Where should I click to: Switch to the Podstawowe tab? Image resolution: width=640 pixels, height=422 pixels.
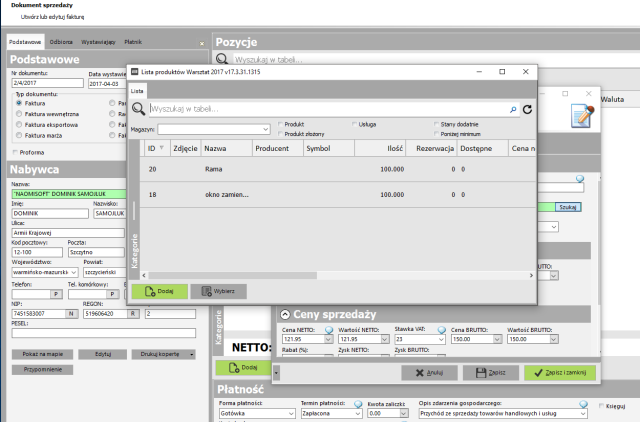coord(25,42)
